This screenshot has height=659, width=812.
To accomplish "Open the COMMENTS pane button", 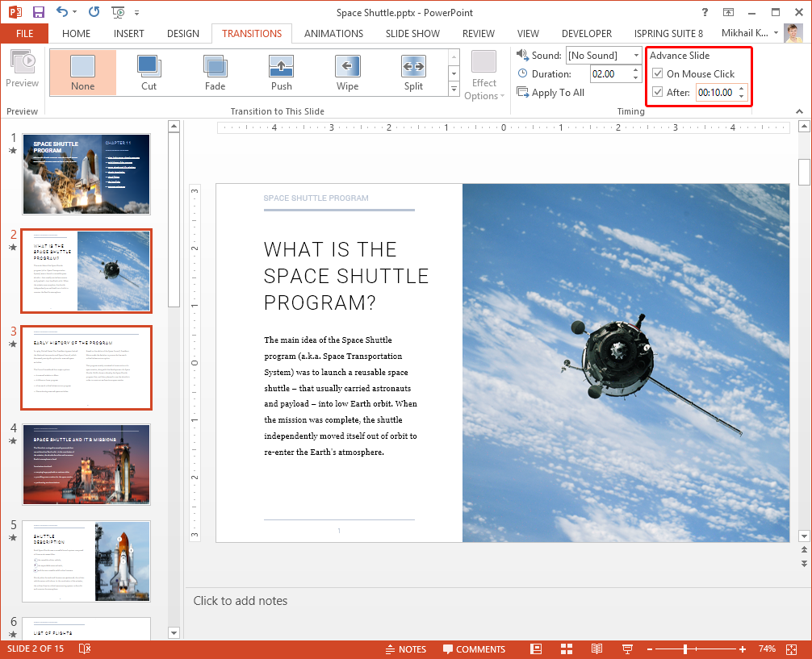I will 474,649.
